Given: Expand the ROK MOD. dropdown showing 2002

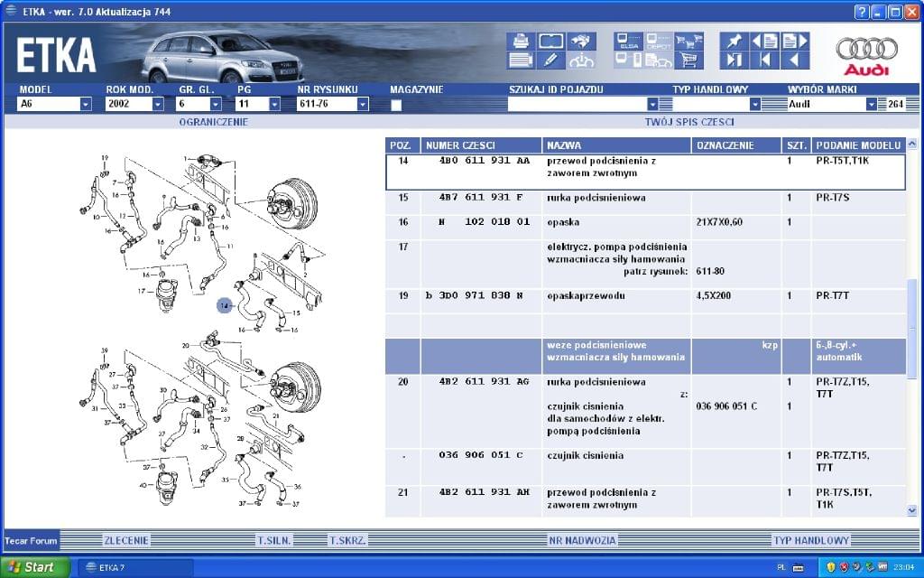Looking at the screenshot, I should [157, 105].
